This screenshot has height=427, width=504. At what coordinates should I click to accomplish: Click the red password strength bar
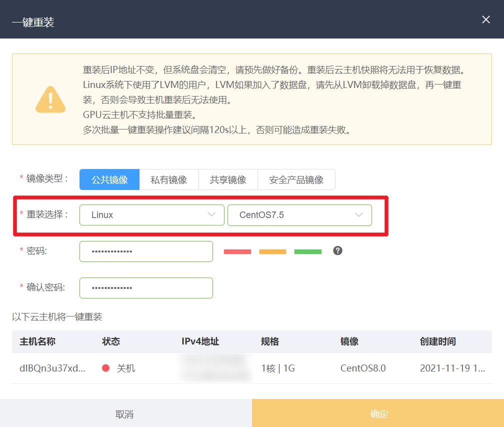[237, 251]
